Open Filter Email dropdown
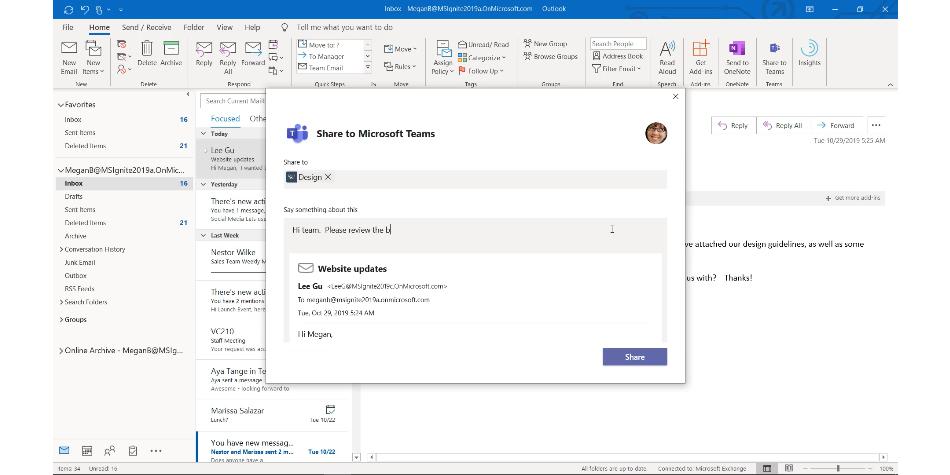 click(x=616, y=69)
